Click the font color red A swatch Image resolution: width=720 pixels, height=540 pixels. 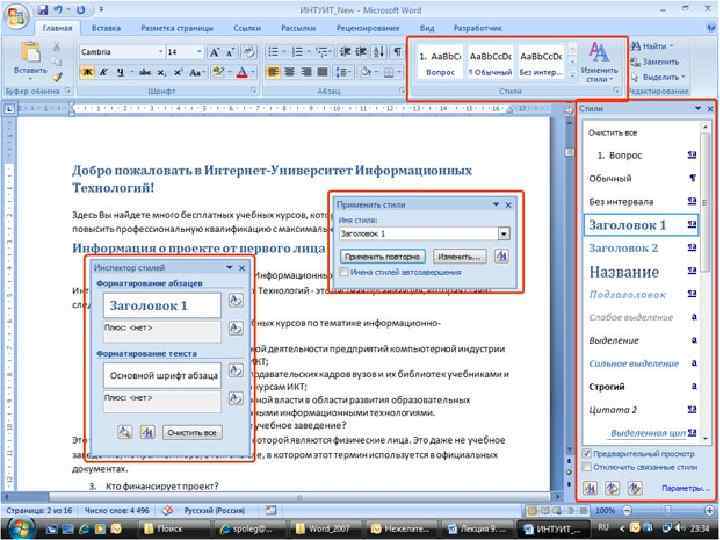click(x=242, y=72)
